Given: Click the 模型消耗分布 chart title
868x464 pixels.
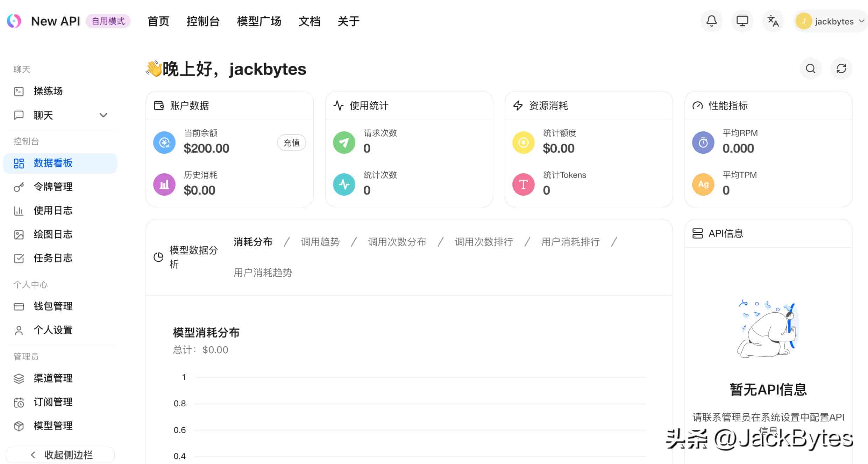Looking at the screenshot, I should pos(206,333).
